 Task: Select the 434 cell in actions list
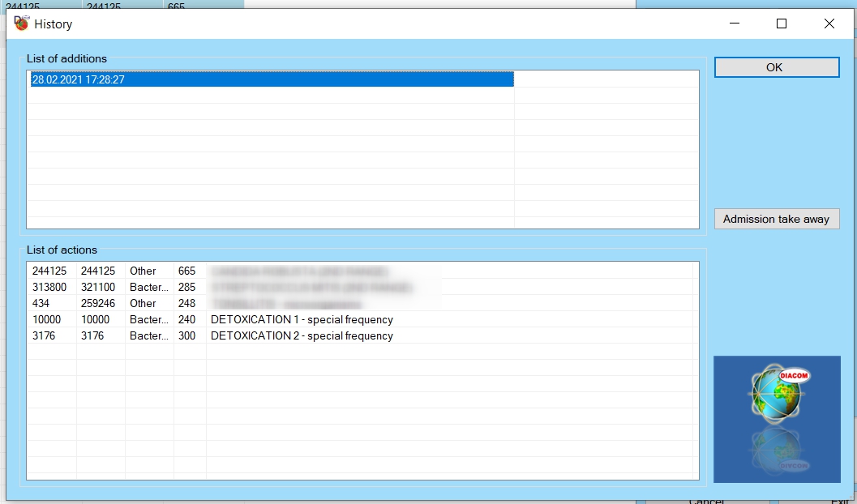[41, 304]
